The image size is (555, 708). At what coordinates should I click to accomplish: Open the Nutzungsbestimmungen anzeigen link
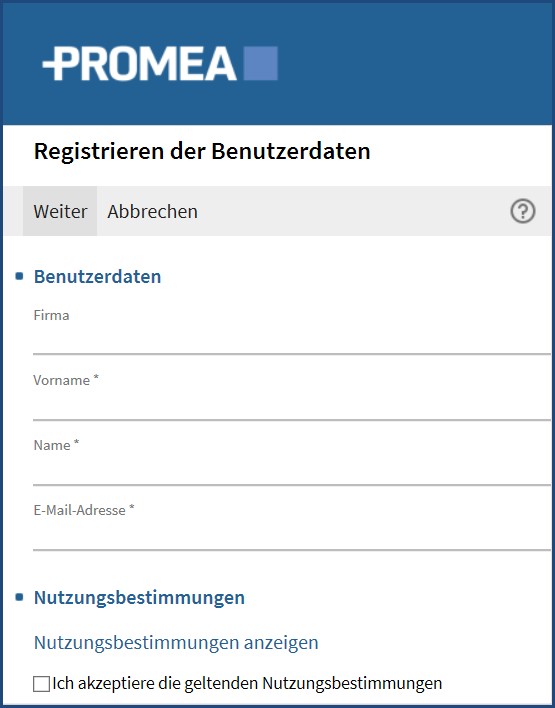point(176,642)
